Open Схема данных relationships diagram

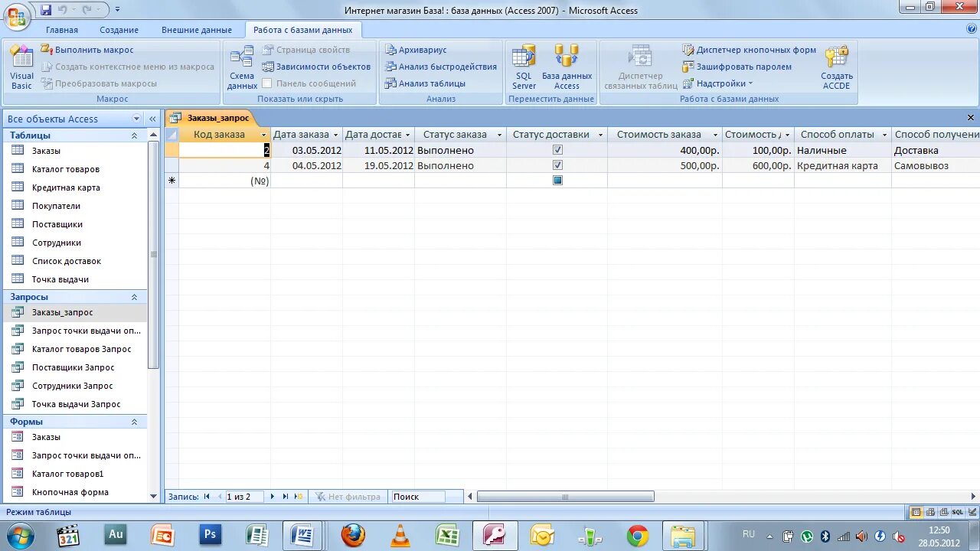242,67
